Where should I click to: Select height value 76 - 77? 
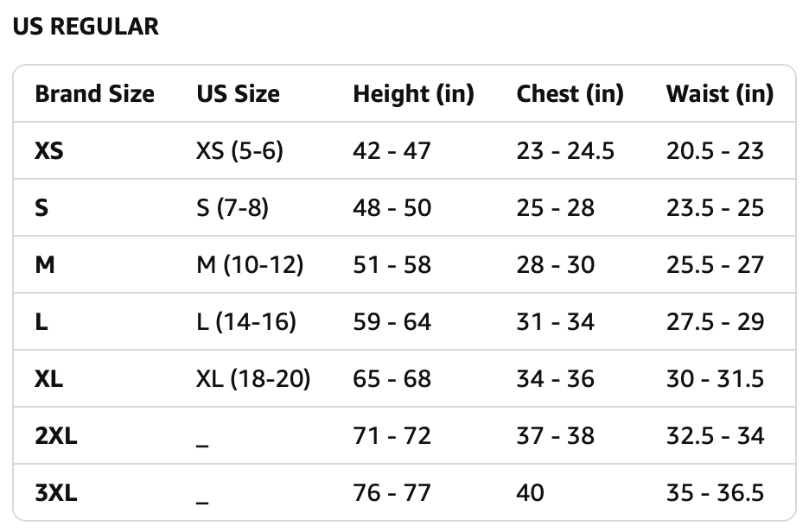(x=392, y=493)
